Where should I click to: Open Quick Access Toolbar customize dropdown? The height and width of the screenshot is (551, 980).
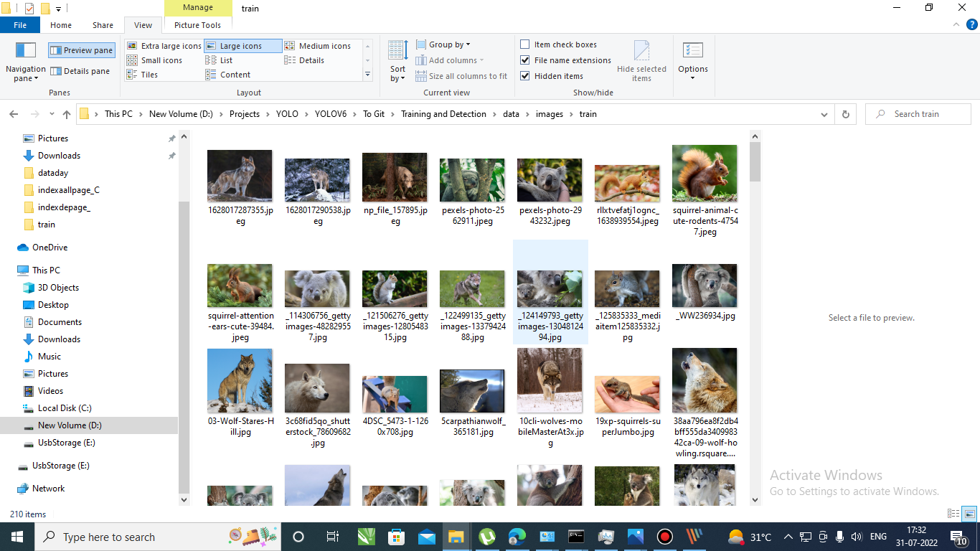[x=58, y=9]
